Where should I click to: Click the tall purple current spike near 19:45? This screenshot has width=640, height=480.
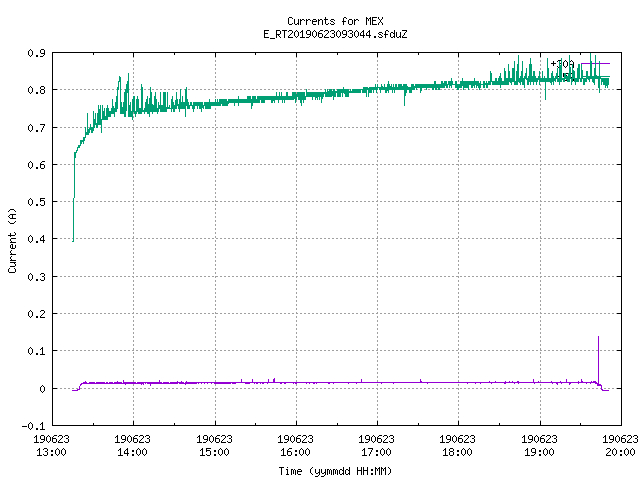(598, 359)
